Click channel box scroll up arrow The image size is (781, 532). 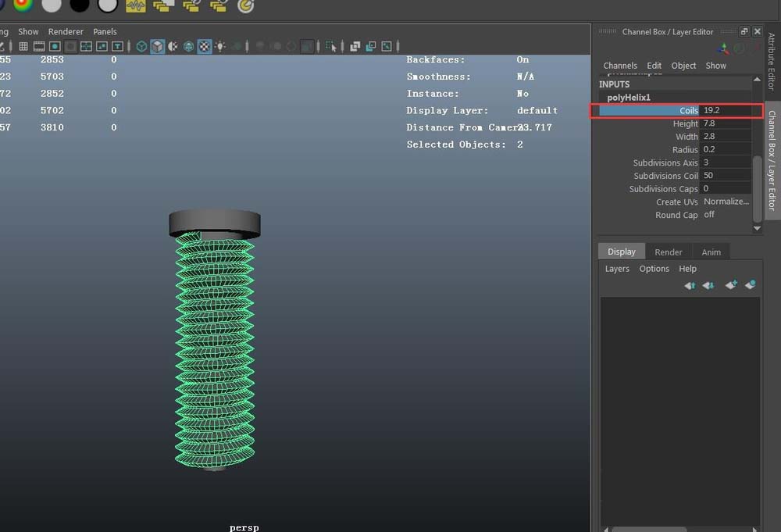[757, 79]
